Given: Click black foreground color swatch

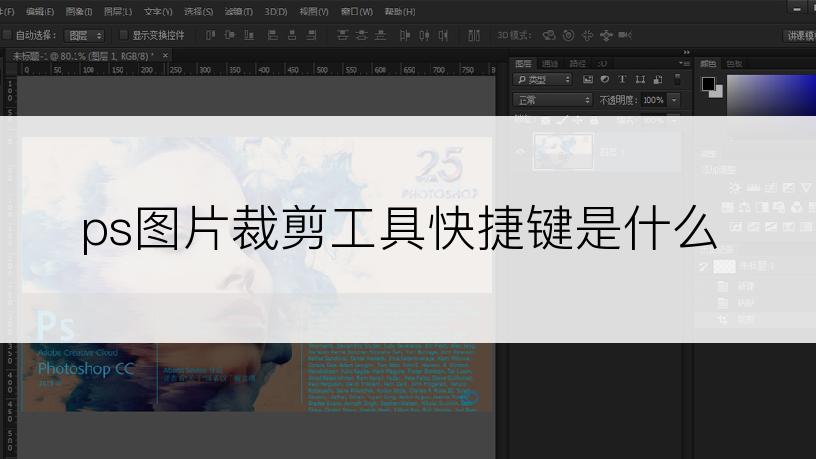Looking at the screenshot, I should tap(708, 83).
